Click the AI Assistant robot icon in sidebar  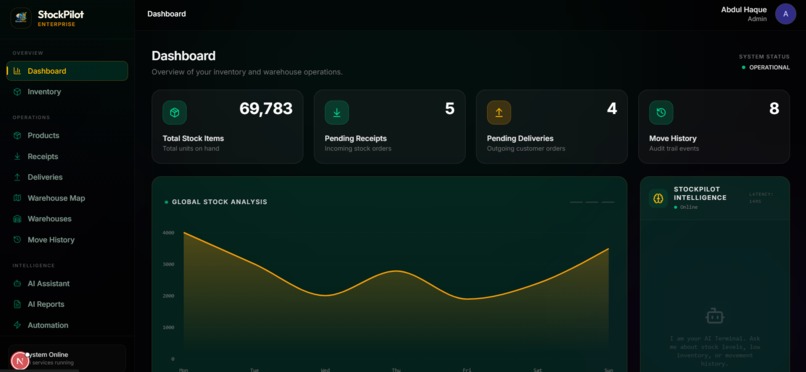(17, 284)
